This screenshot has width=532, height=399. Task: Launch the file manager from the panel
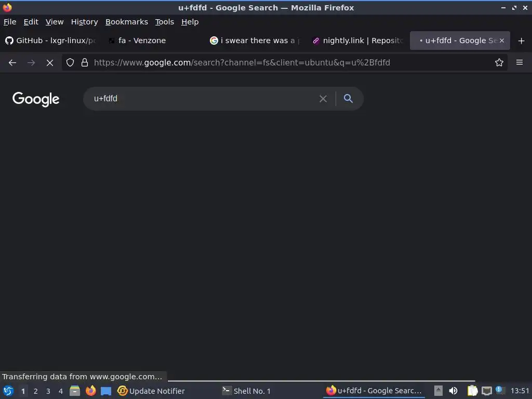[75, 391]
